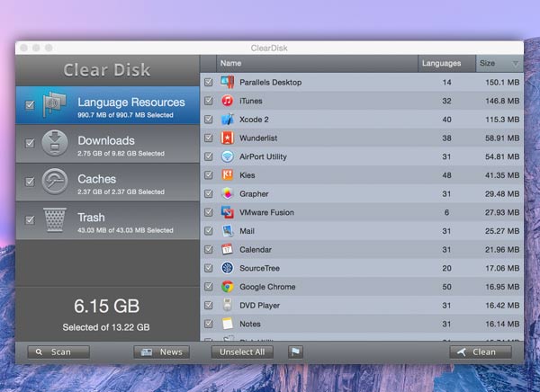Sort list by the Name column header
Viewport: 540px width, 392px height.
[x=317, y=63]
